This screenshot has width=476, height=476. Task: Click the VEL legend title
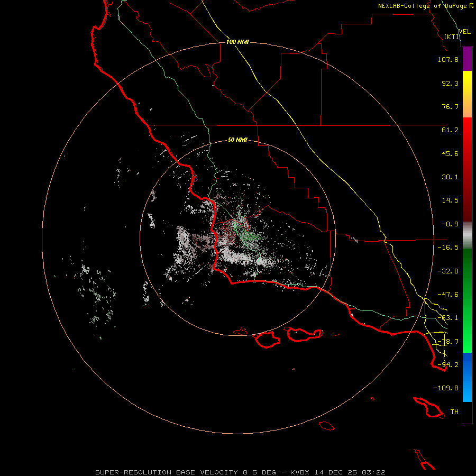[464, 32]
